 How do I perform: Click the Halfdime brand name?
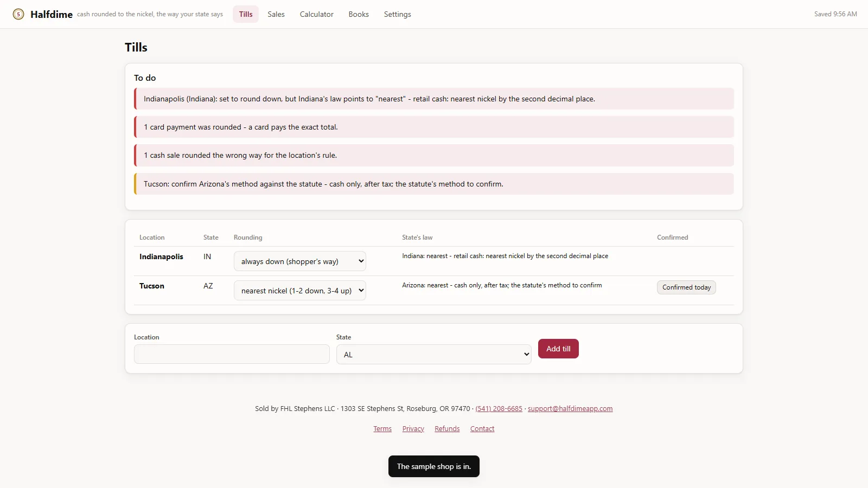click(x=52, y=15)
